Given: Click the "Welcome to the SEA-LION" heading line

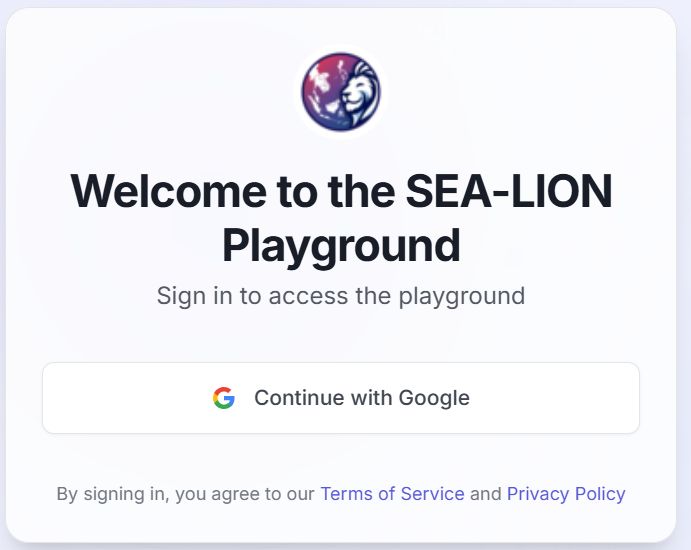Looking at the screenshot, I should [341, 192].
